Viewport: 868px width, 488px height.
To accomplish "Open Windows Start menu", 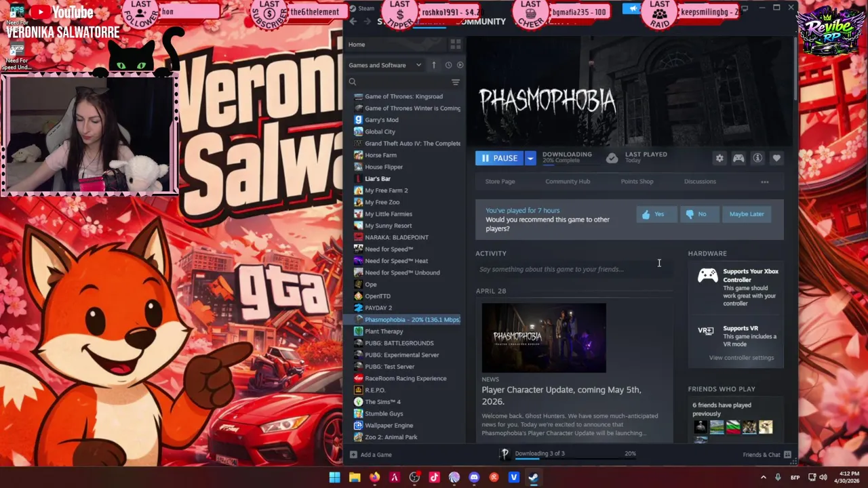I will point(334,477).
